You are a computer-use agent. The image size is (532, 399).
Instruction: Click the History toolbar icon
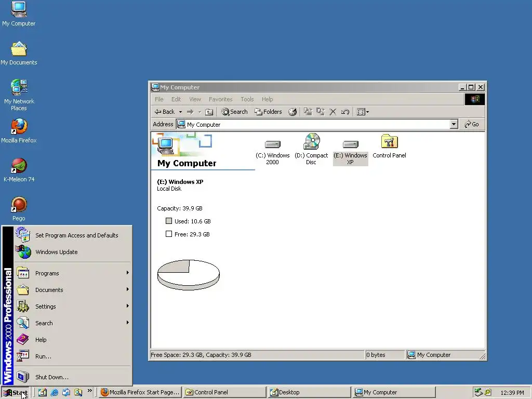coord(292,112)
